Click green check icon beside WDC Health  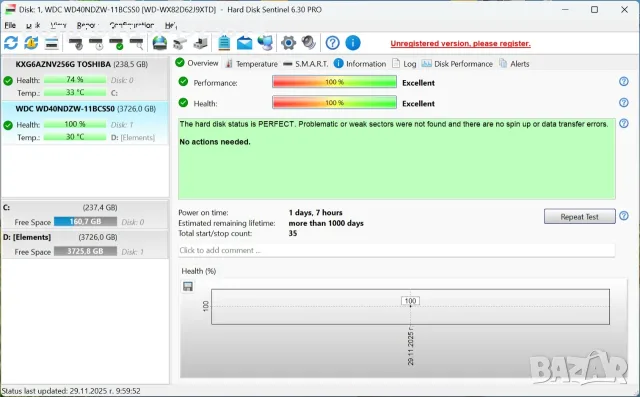tap(8, 125)
